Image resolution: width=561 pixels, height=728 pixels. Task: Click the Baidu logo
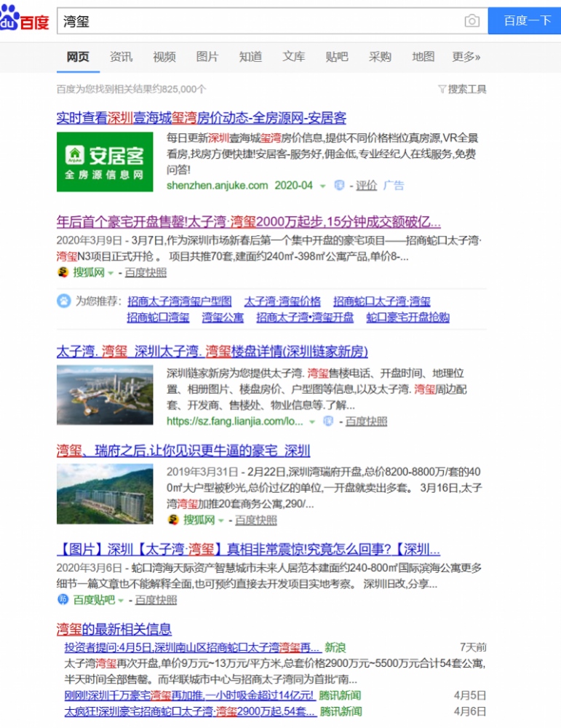click(24, 19)
